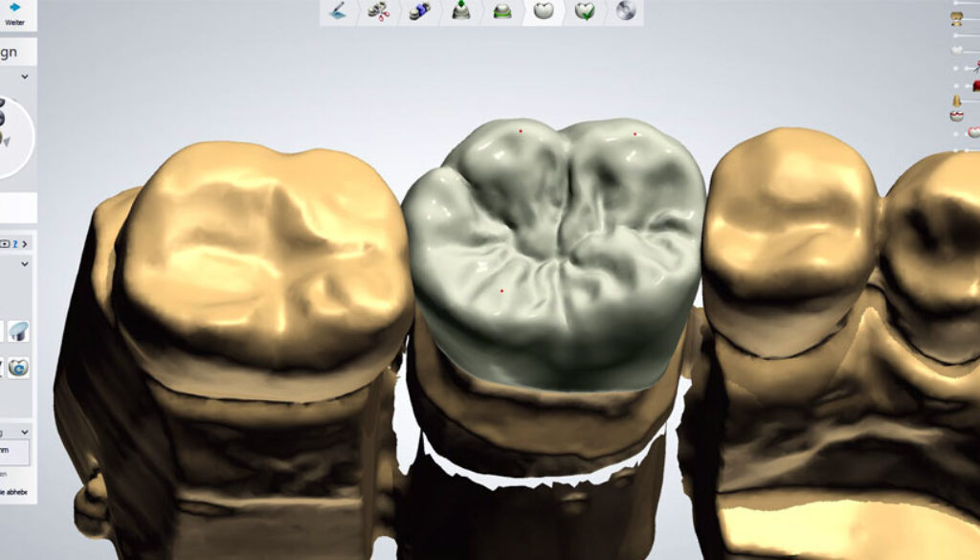
Task: Expand the tools section chevron in sidebar
Action: [x=25, y=263]
